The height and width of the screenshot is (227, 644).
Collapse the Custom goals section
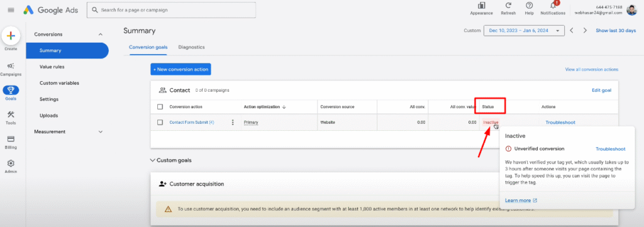coord(153,160)
